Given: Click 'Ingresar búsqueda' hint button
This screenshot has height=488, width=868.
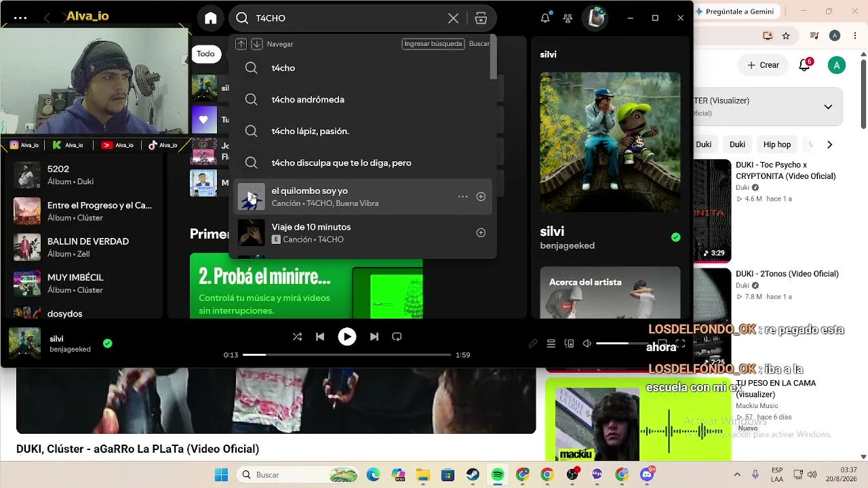Looking at the screenshot, I should pyautogui.click(x=433, y=43).
